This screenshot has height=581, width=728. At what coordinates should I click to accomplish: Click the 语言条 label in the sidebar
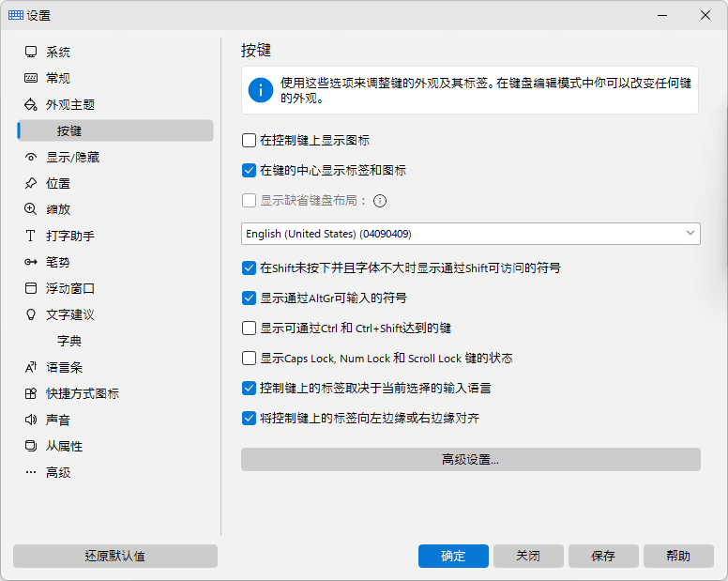pos(64,367)
